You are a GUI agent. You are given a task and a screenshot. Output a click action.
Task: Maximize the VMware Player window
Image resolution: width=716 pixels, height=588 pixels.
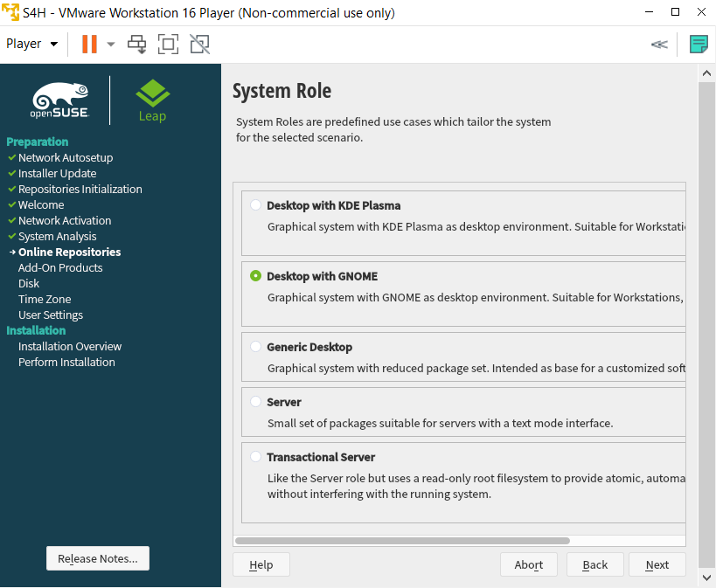click(x=676, y=12)
